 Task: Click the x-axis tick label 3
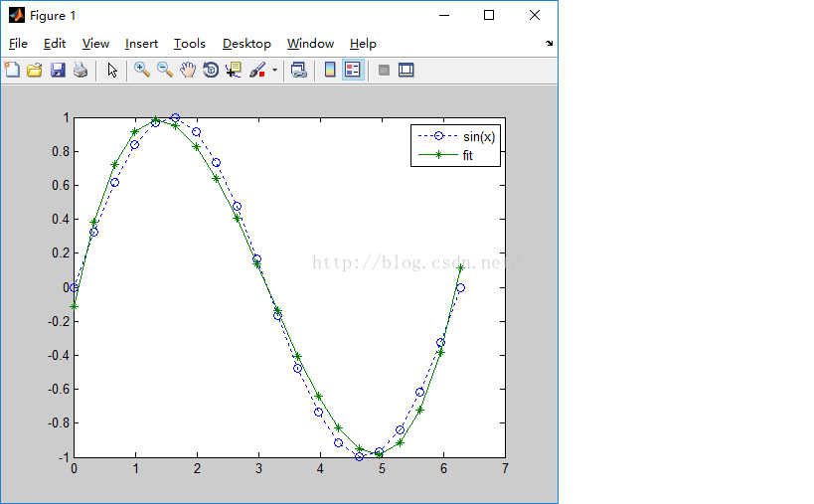click(258, 468)
